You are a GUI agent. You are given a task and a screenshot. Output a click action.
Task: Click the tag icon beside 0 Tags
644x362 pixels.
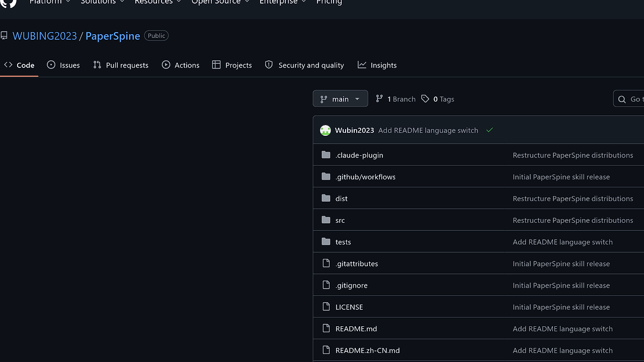click(425, 99)
